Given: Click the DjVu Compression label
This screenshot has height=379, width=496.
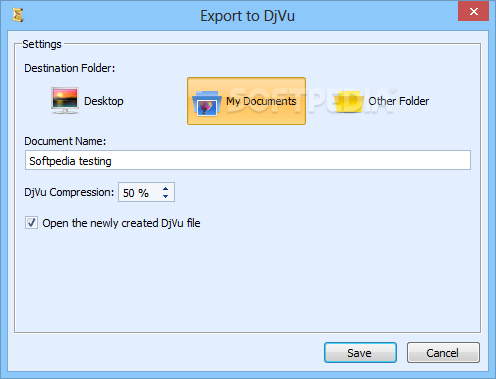Looking at the screenshot, I should click(69, 192).
